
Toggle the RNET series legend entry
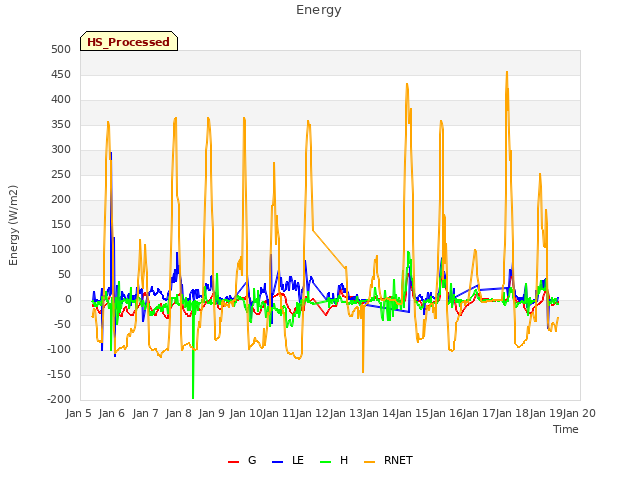[x=388, y=460]
